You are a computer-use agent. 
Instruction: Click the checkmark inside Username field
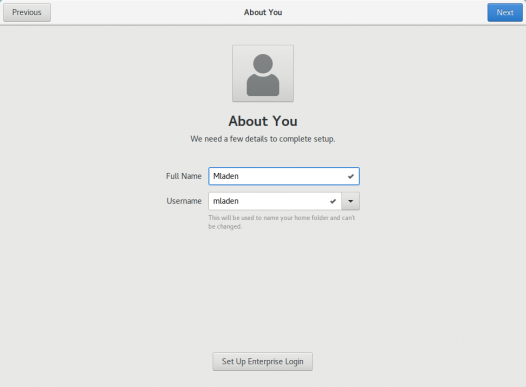click(x=333, y=201)
